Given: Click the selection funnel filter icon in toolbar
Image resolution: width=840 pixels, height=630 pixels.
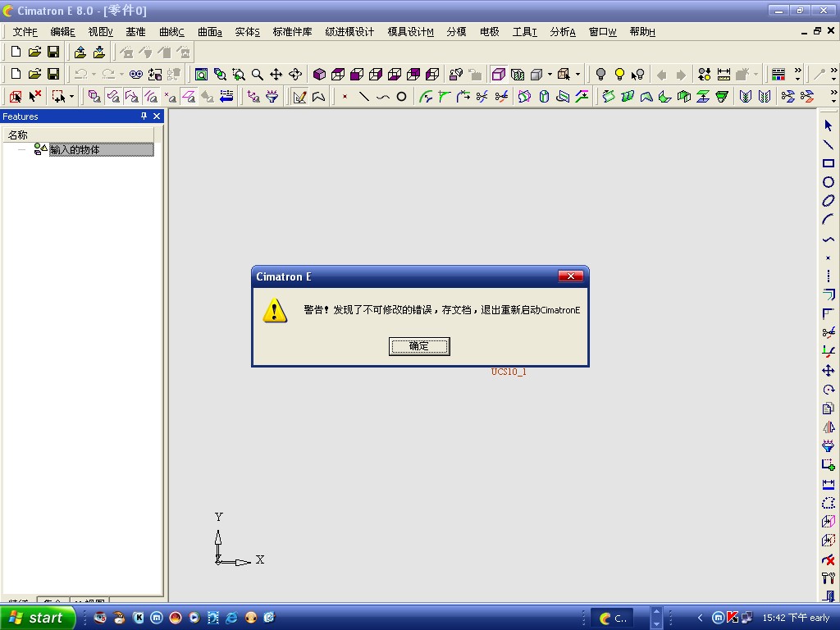Looking at the screenshot, I should tap(272, 97).
